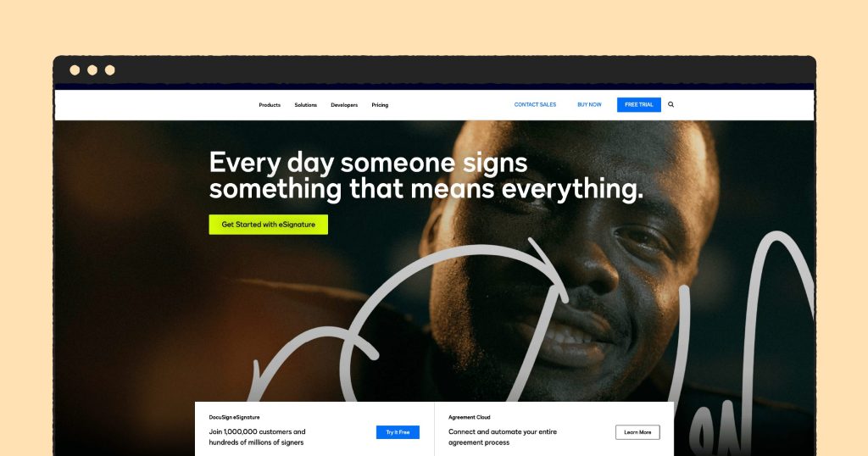
Task: Click Get Started with eSignature button
Action: coord(269,225)
